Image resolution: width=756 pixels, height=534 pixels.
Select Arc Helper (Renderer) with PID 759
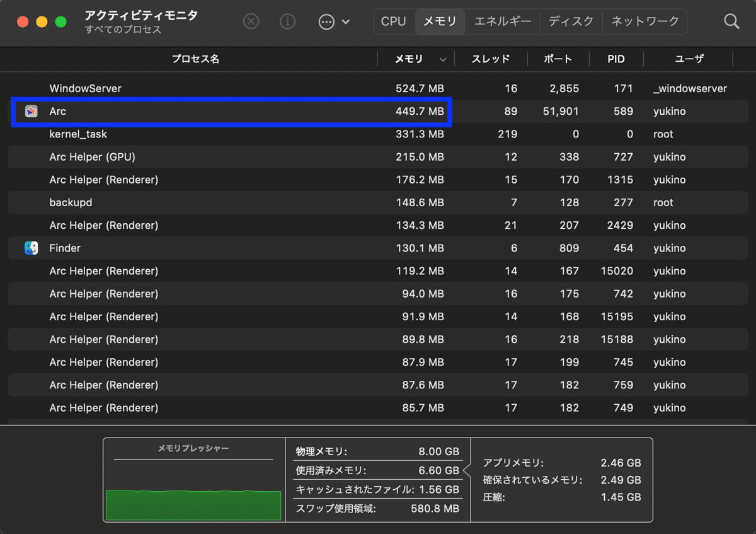click(x=378, y=385)
